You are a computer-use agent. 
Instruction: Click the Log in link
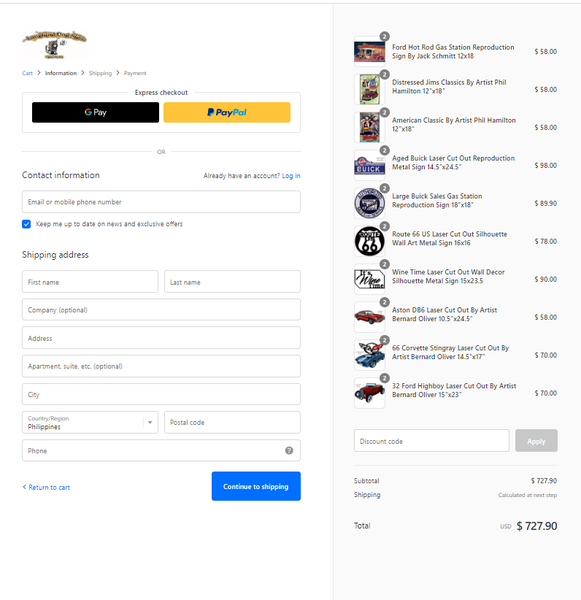pos(291,176)
